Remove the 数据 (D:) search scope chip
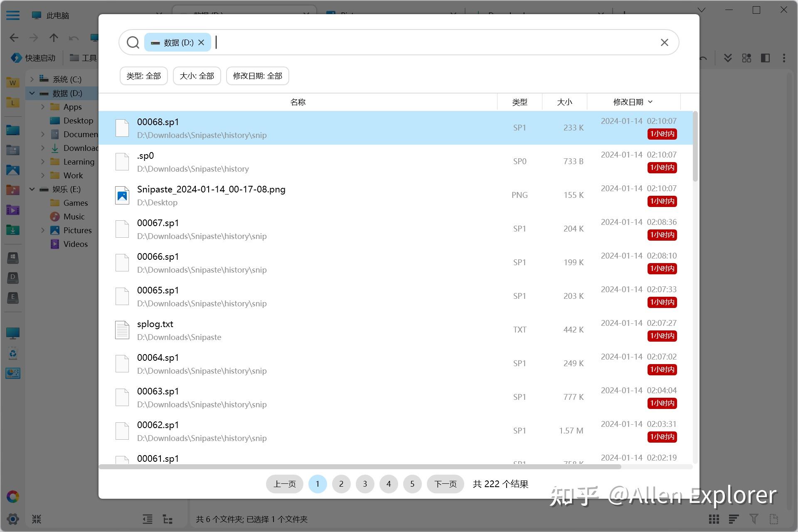798x532 pixels. coord(201,42)
